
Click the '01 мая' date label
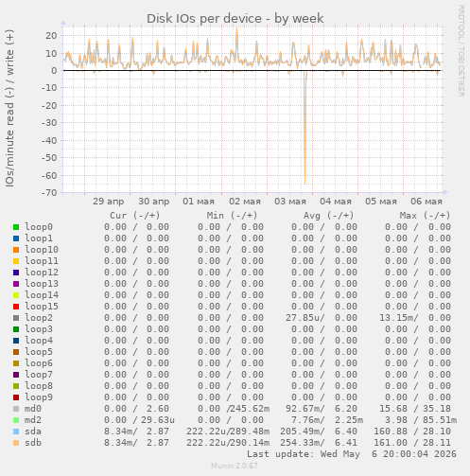(199, 202)
